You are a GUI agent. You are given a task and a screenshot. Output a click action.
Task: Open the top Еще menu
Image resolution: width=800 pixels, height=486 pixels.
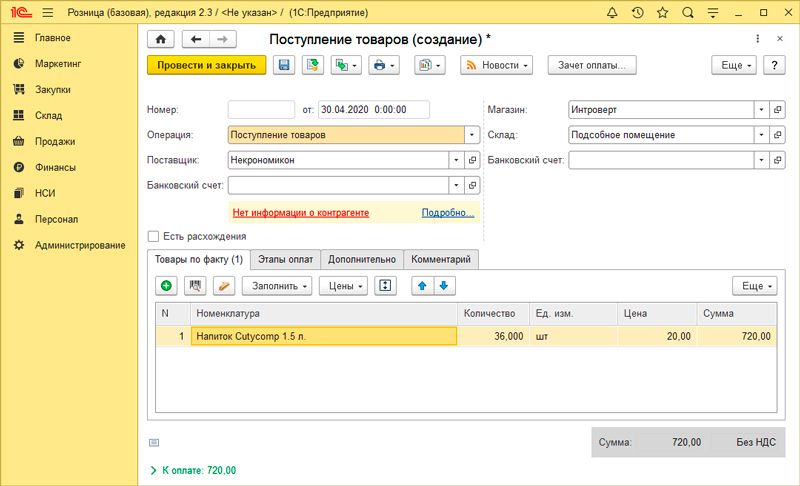point(734,65)
